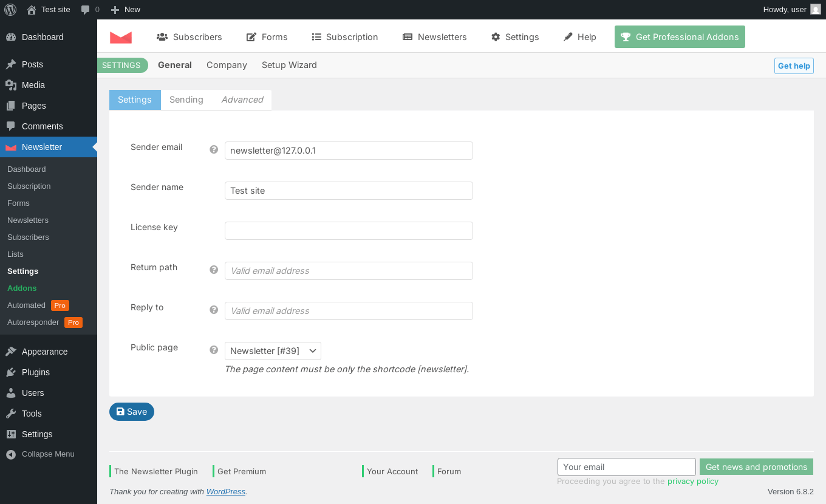The width and height of the screenshot is (826, 504).
Task: Open the Subscribers menu in top toolbar
Action: (189, 37)
